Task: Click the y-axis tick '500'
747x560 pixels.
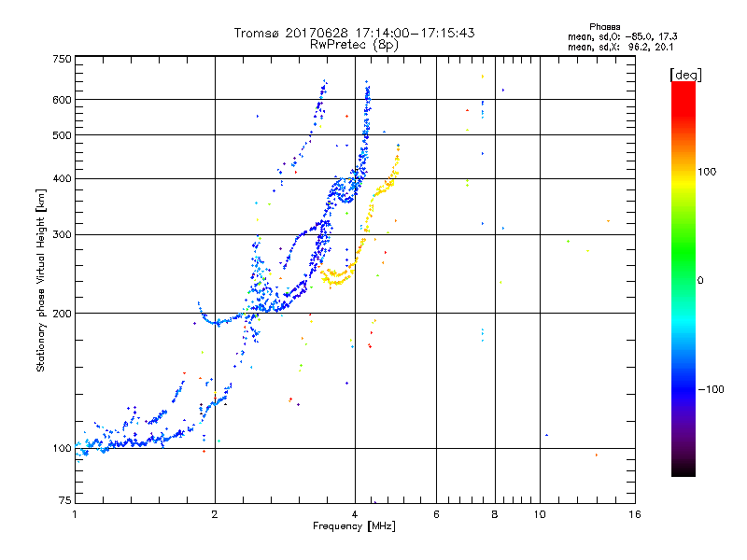Action: [x=62, y=135]
